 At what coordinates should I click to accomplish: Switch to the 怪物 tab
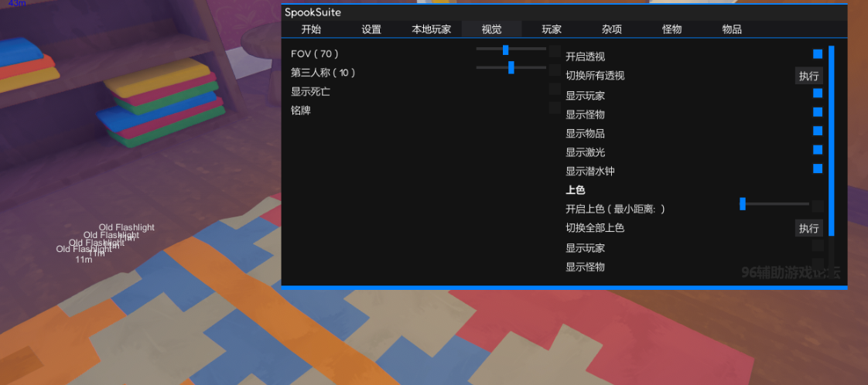click(x=672, y=29)
